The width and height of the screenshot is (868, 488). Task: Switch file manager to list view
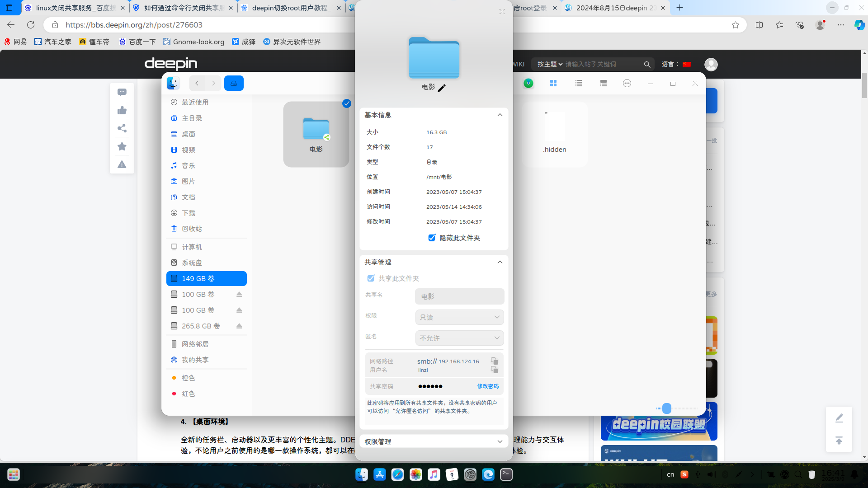579,83
